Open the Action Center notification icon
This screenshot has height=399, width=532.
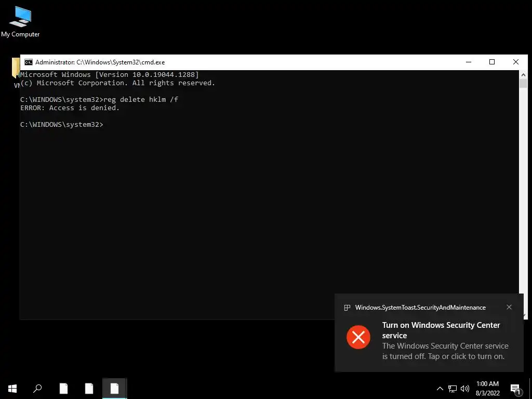[x=515, y=389]
